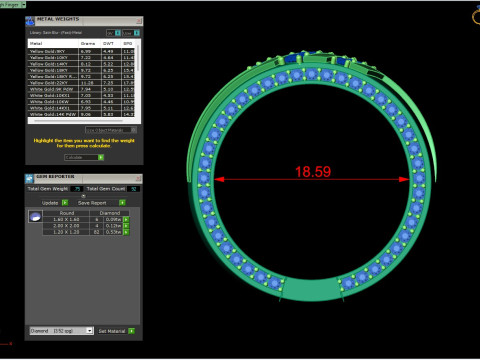The image size is (480, 360).
Task: Select the 2.00 X 2.00 gem row
Action: 86,226
